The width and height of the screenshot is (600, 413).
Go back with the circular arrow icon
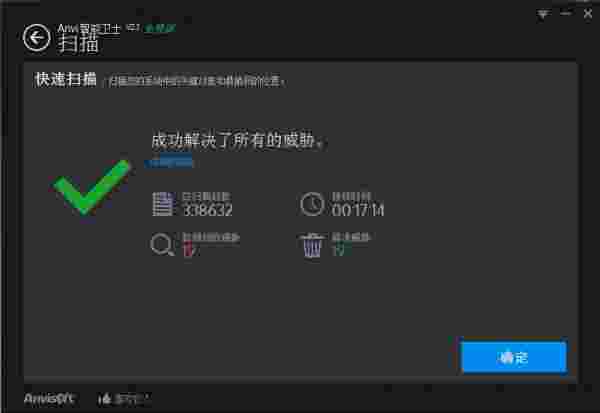(36, 38)
